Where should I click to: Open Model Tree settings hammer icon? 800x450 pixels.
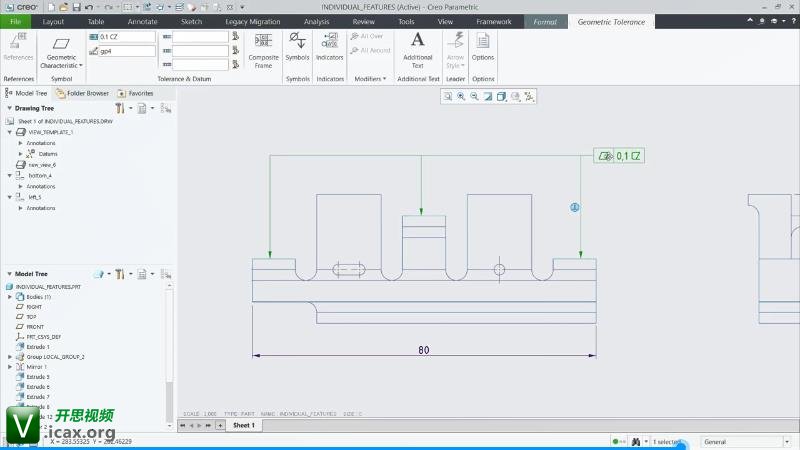click(x=119, y=274)
